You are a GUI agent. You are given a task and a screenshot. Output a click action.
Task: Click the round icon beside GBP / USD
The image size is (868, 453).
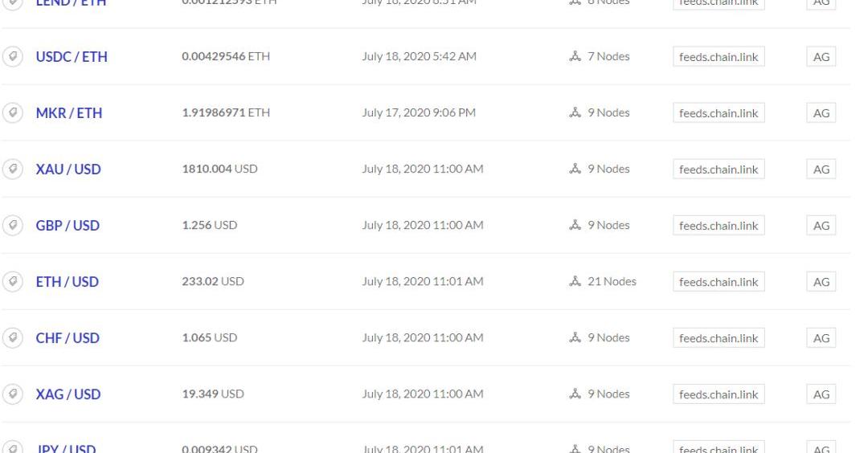tap(12, 225)
